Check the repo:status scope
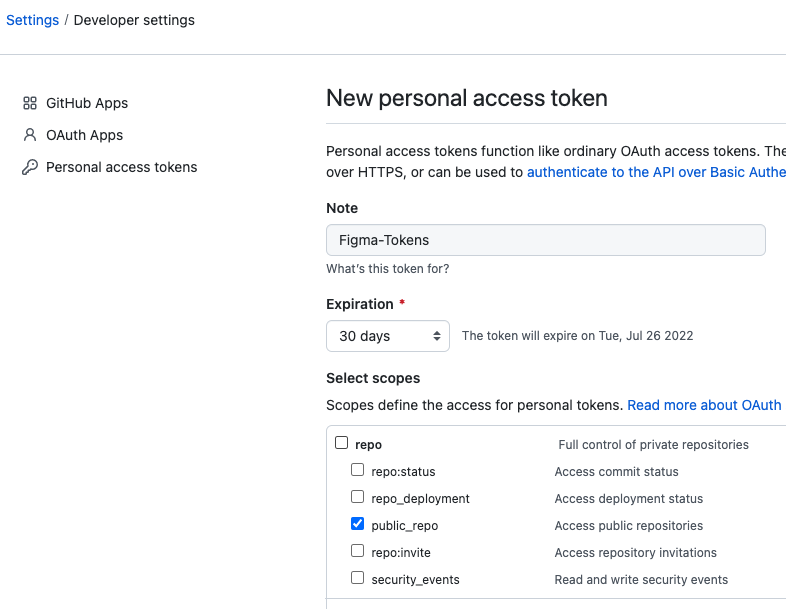This screenshot has width=786, height=609. [357, 470]
